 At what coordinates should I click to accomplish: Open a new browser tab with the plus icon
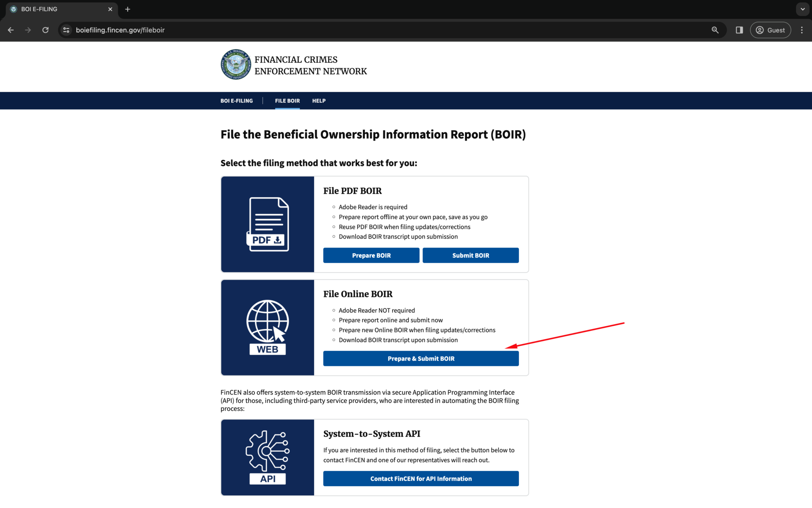tap(127, 9)
